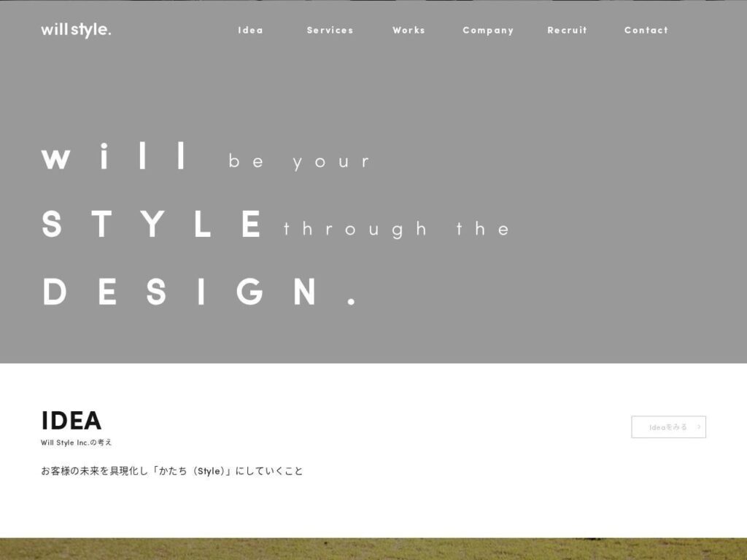Click the large 'will' hero text
Screen dimensions: 747x560
[x=114, y=156]
